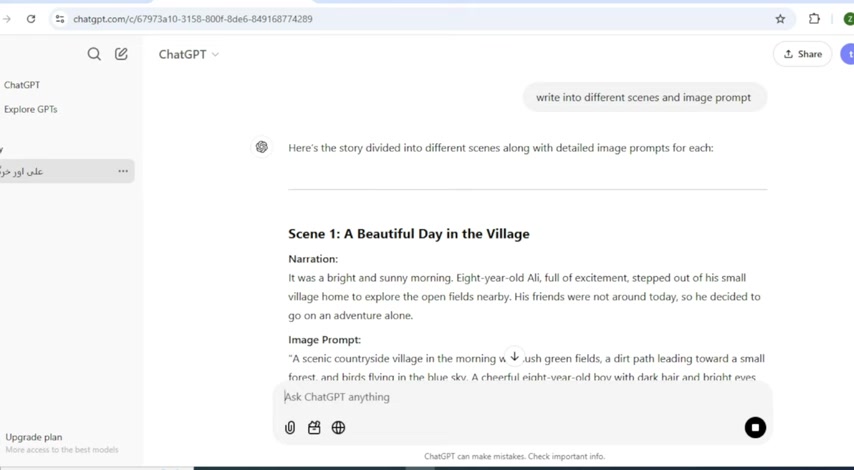Open the purple user account avatar
Viewport: 854px width, 470px height.
pyautogui.click(x=848, y=54)
